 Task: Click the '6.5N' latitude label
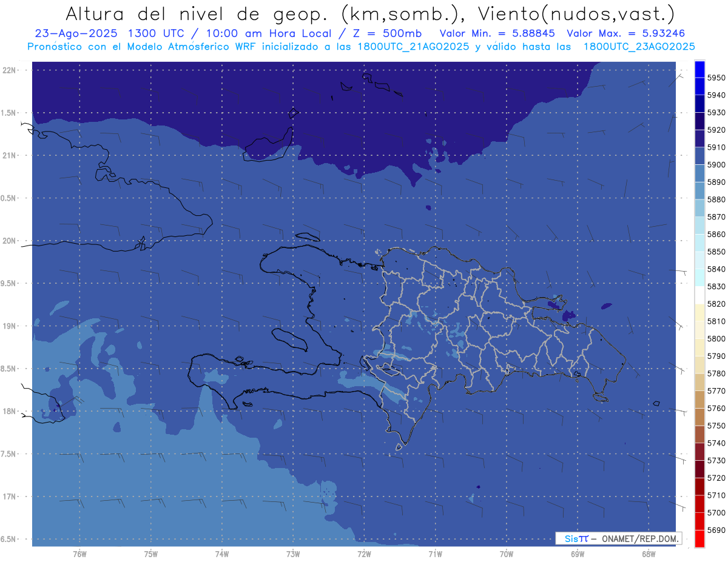coord(8,539)
